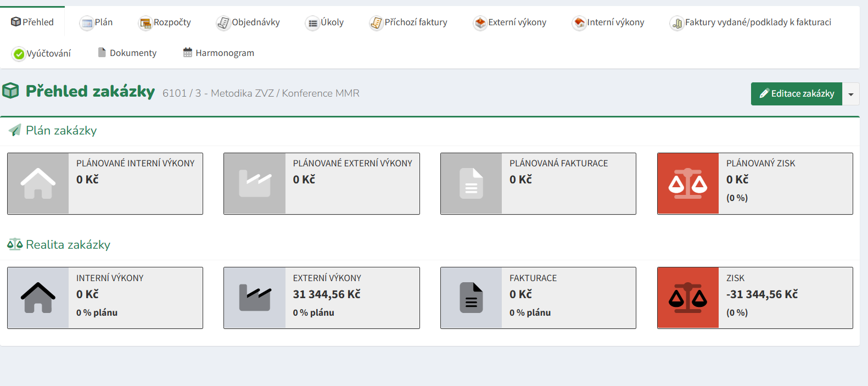Click the document icon in Fakturace tile
868x386 pixels.
(471, 298)
